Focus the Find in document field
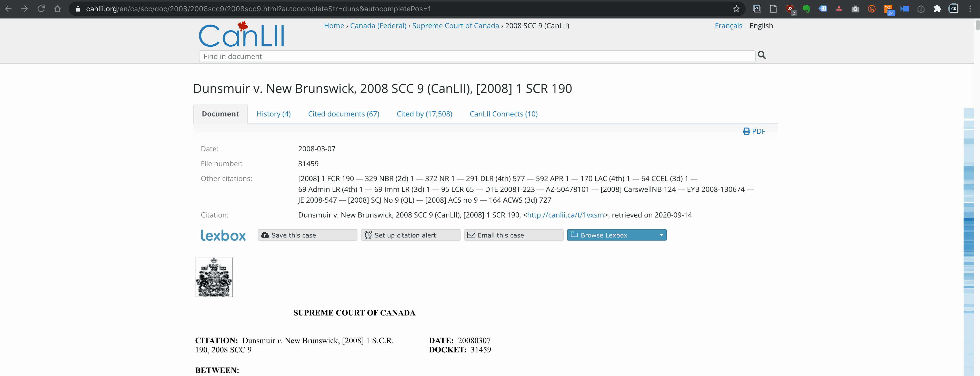Image resolution: width=980 pixels, height=376 pixels. coord(477,56)
